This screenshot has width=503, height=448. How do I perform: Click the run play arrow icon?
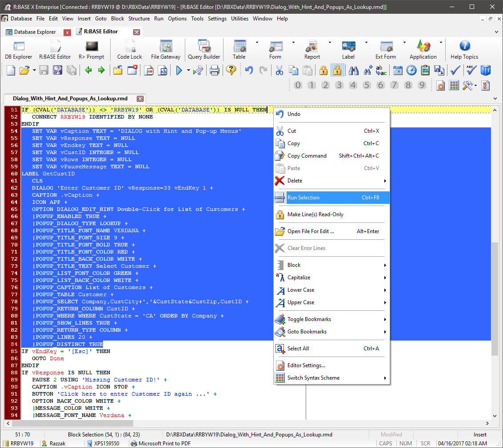(x=179, y=70)
